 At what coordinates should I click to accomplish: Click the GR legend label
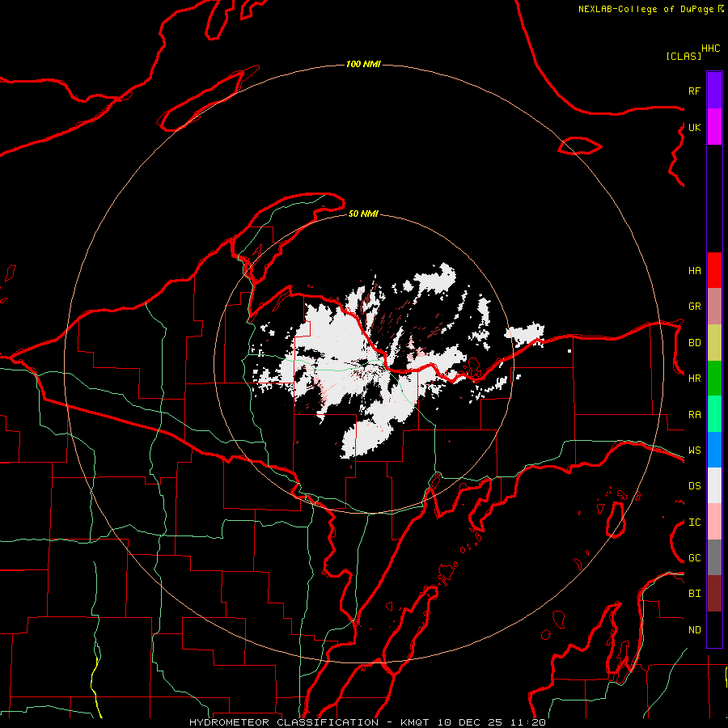pos(694,307)
